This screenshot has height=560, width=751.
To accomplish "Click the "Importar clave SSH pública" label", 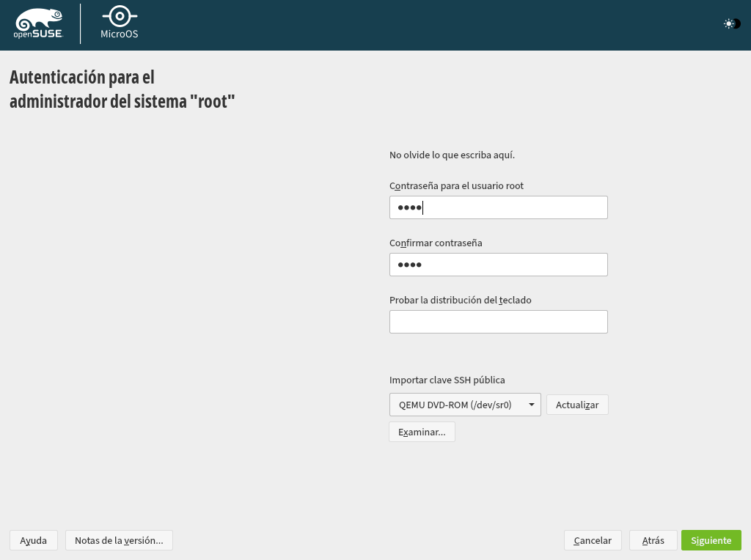I will pyautogui.click(x=447, y=380).
